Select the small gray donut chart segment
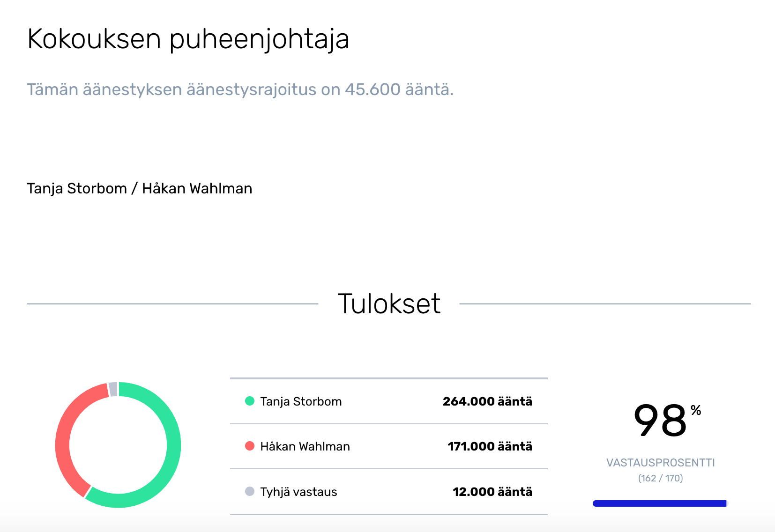This screenshot has width=775, height=532. pos(113,389)
